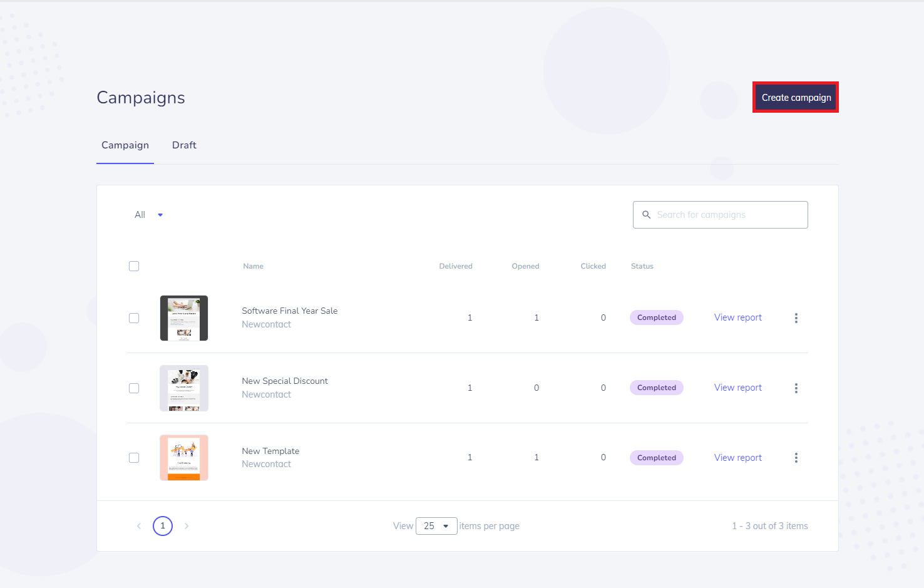
Task: Check the New Special Discount row
Action: (134, 388)
